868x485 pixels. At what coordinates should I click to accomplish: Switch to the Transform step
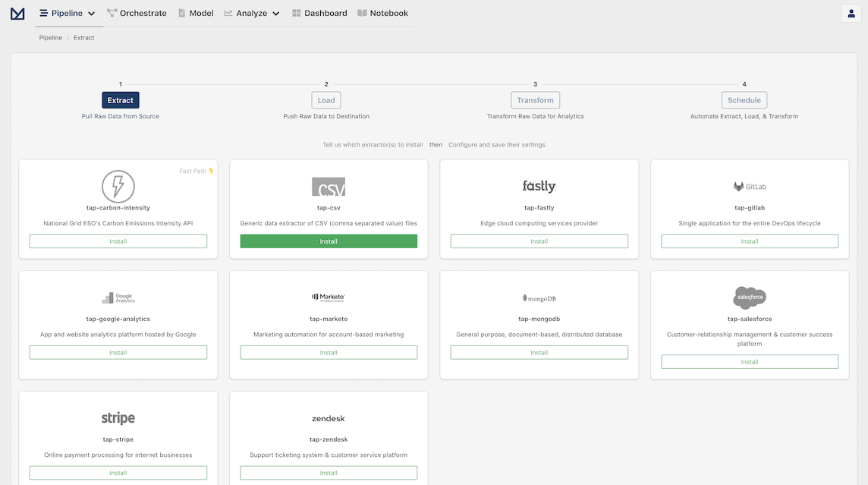point(536,100)
